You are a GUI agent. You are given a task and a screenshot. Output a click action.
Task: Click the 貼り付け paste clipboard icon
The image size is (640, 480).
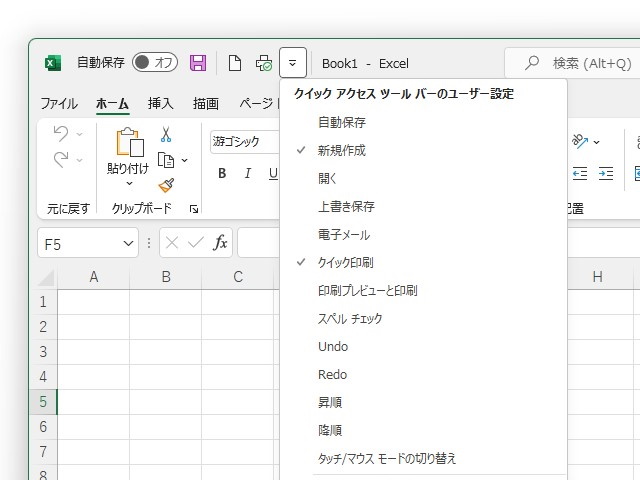[130, 142]
